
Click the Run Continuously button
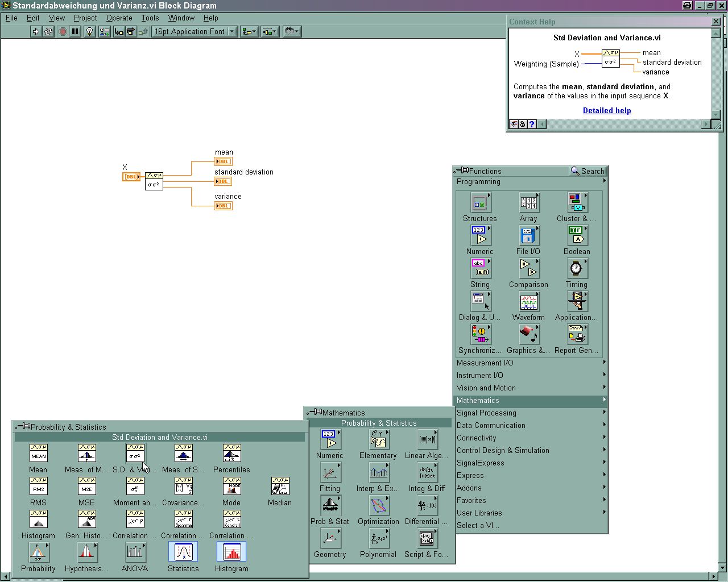pos(48,32)
